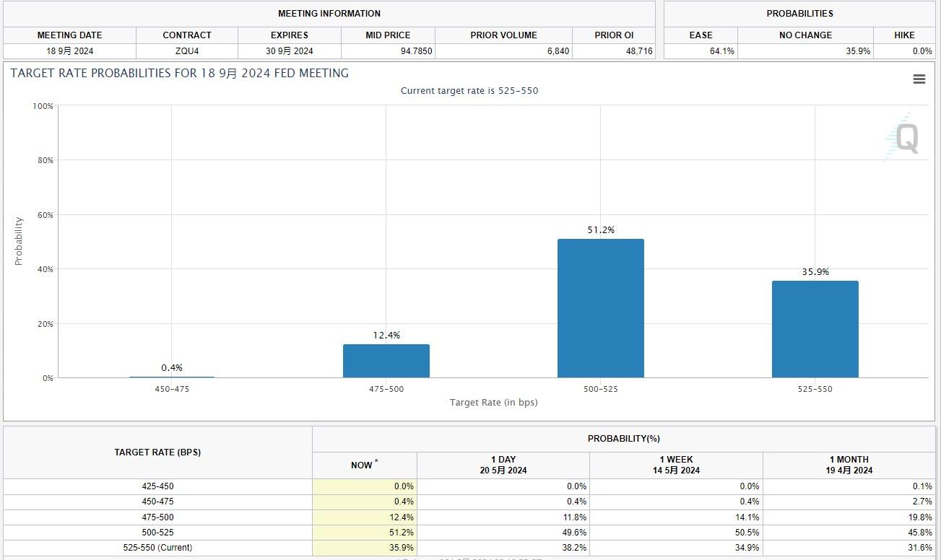Image resolution: width=941 pixels, height=560 pixels.
Task: Click the 12.4% bar for 475-500
Action: (x=386, y=361)
